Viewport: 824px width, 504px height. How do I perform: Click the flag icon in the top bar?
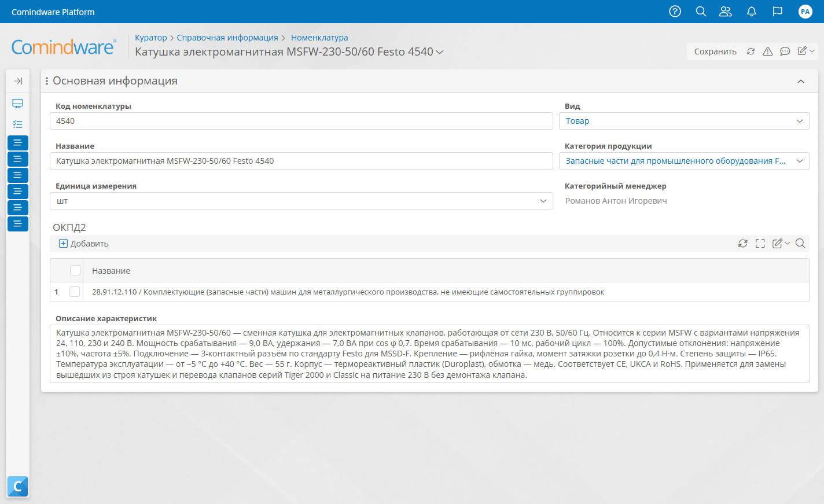point(778,12)
